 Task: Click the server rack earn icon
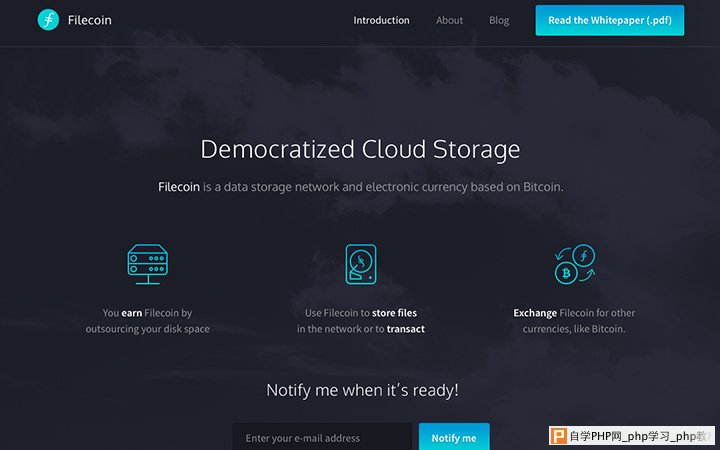[x=147, y=264]
